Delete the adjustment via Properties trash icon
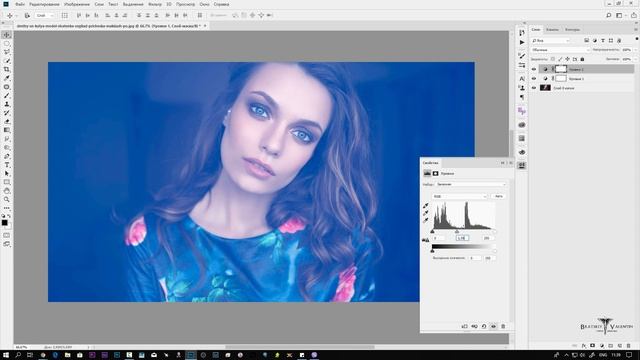Image resolution: width=640 pixels, height=360 pixels. [503, 326]
